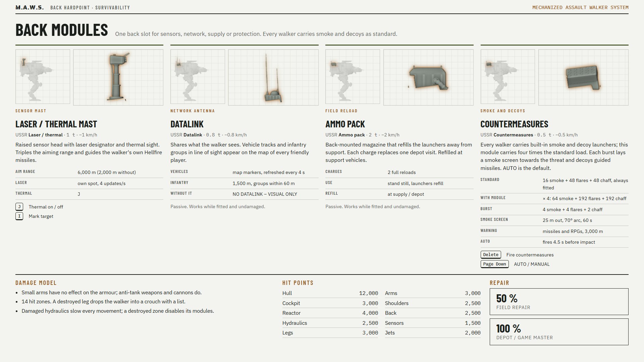The image size is (644, 362).
Task: Select the Ammo Pack heading
Action: [x=345, y=124]
